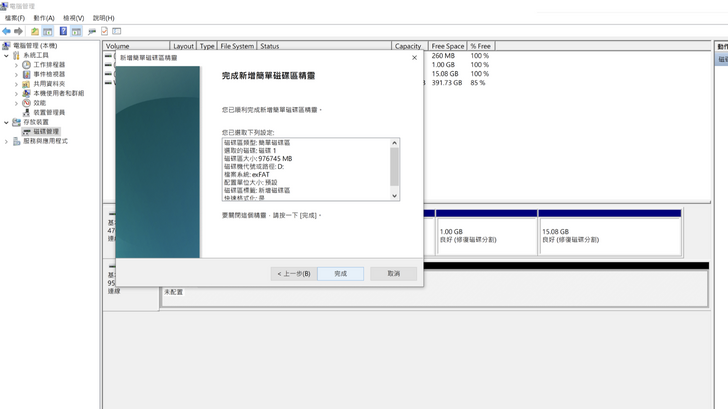
Task: Click the 完成 button in the wizard
Action: point(340,273)
